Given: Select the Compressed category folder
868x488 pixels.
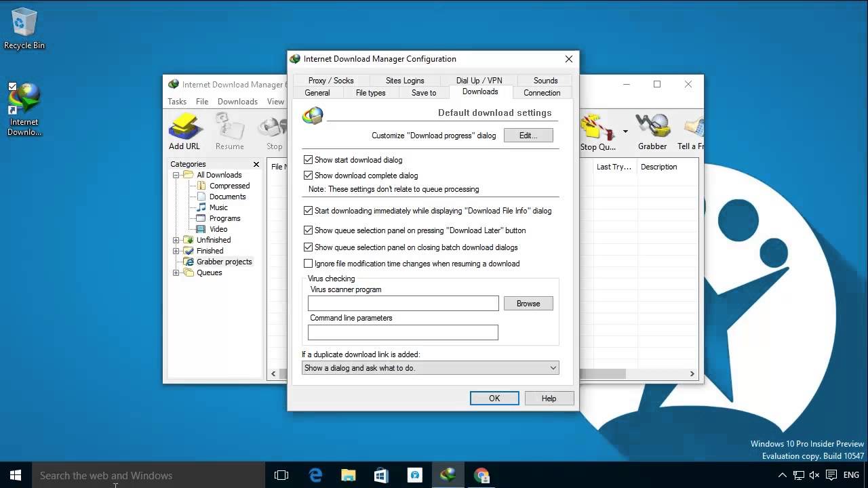Looking at the screenshot, I should pyautogui.click(x=229, y=186).
